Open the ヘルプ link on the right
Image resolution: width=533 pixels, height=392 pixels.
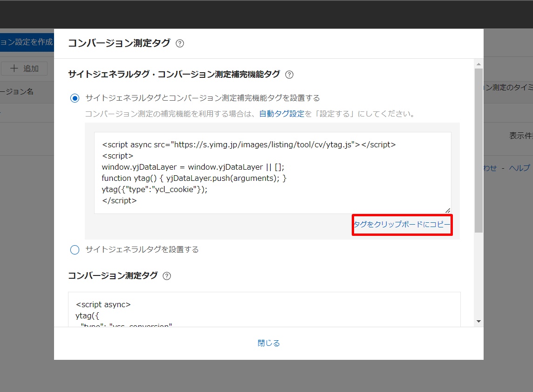click(x=519, y=168)
